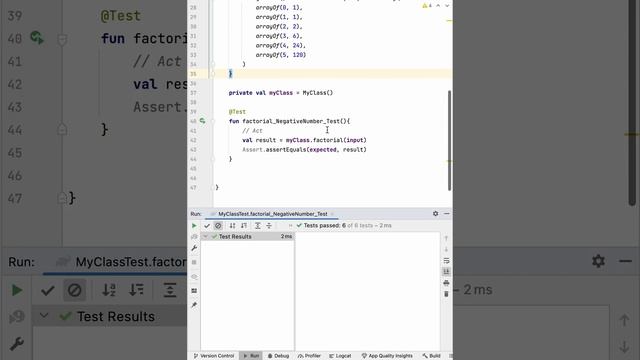Go to next highlighted problem arrow

pyautogui.click(x=447, y=6)
